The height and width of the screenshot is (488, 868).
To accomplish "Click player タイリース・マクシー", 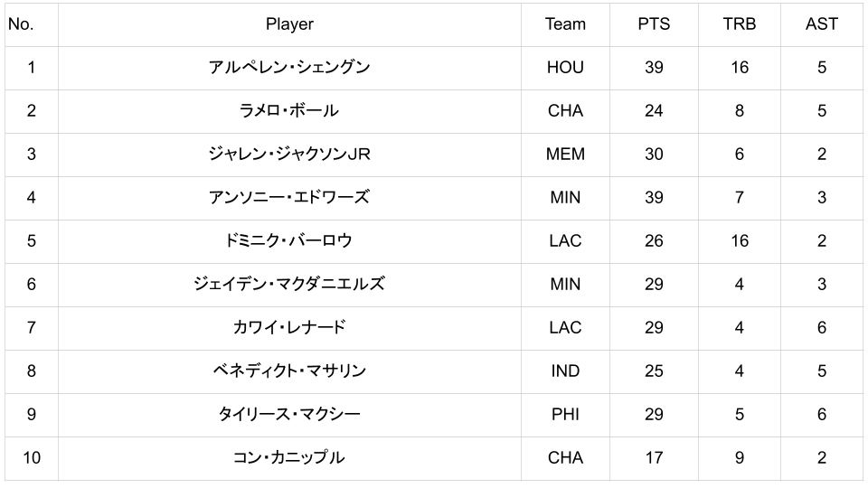I will [x=289, y=415].
